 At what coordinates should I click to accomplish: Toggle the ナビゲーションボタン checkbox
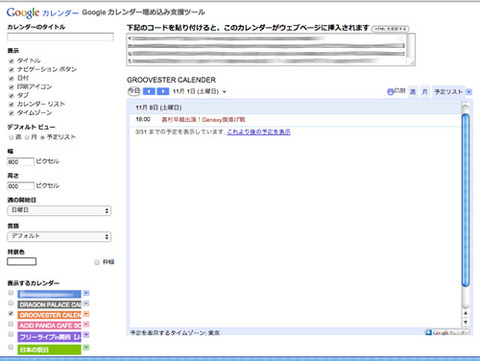click(11, 69)
